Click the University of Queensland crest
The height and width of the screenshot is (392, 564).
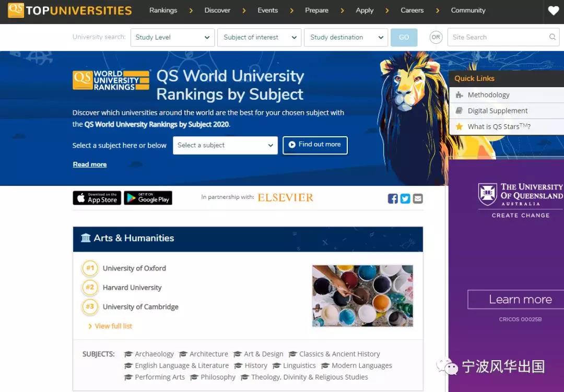tap(487, 194)
